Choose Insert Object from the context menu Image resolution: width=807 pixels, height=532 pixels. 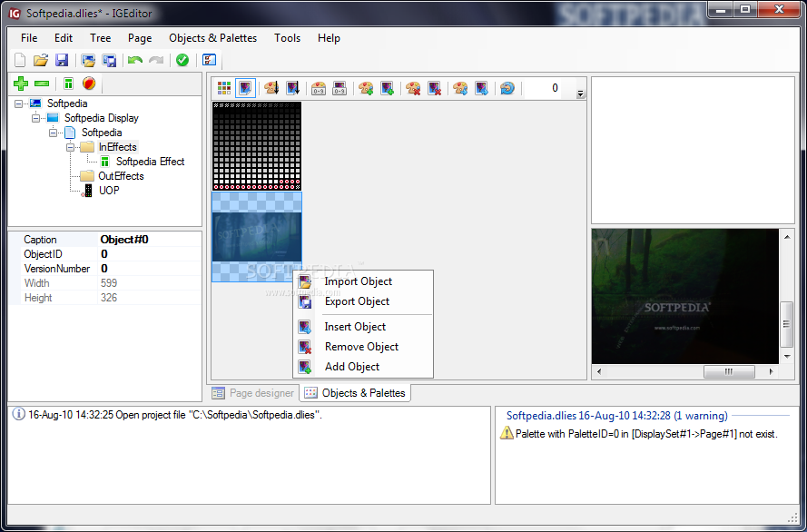point(363,327)
